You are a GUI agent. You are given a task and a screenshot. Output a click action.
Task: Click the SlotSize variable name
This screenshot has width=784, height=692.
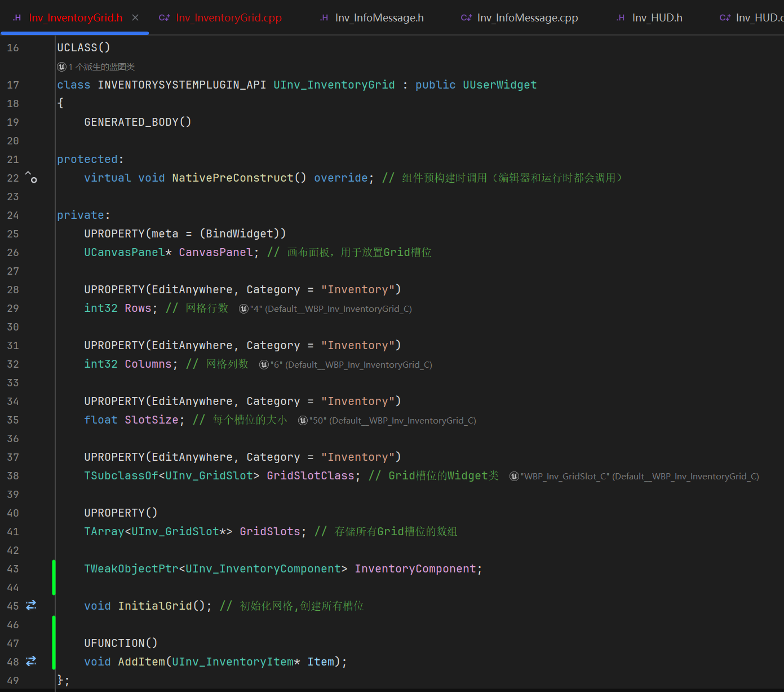point(152,420)
